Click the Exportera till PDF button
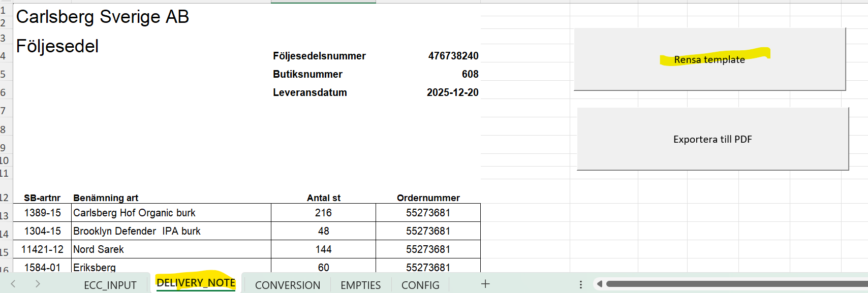The width and height of the screenshot is (868, 293). [712, 139]
